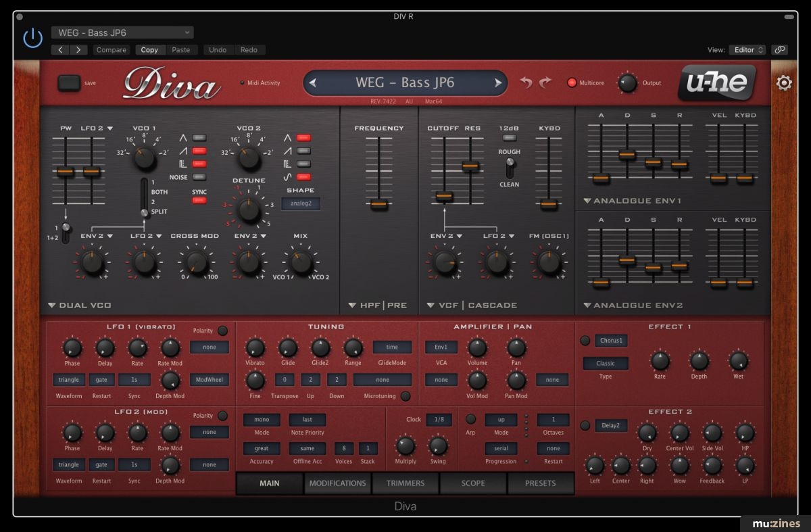Image resolution: width=811 pixels, height=532 pixels.
Task: Toggle the 12dB filter switch
Action: [509, 138]
